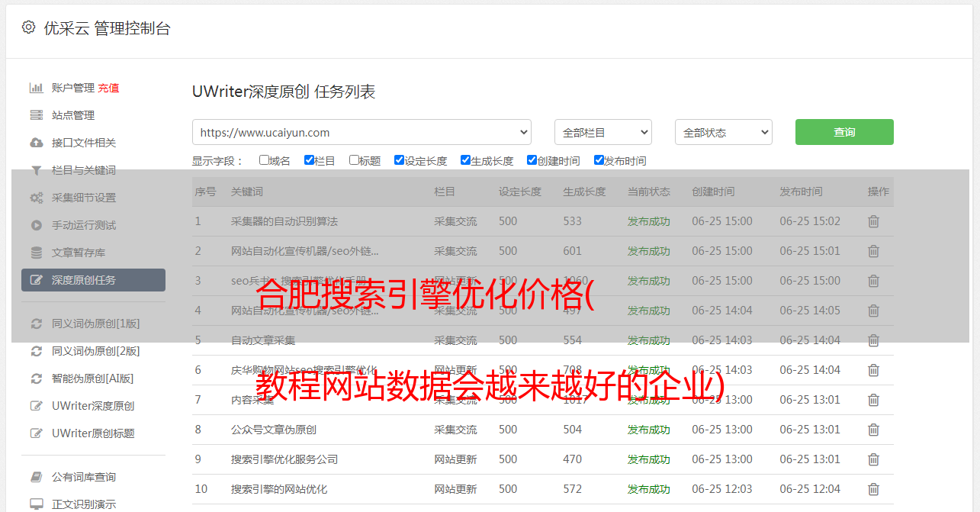Open the 全部状态 dropdown
Screen dimensions: 980x512
coord(724,132)
